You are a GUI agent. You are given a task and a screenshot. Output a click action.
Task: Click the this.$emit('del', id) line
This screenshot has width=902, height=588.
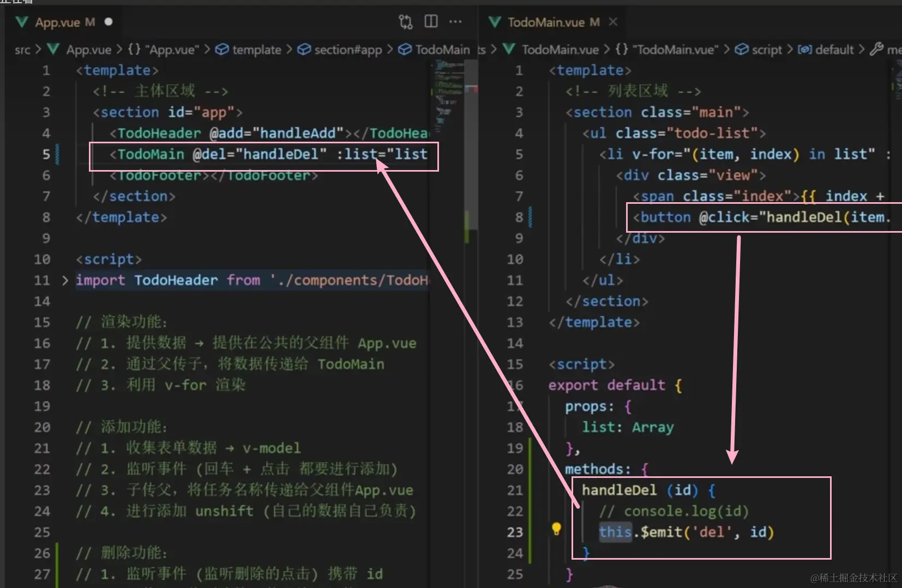pyautogui.click(x=687, y=532)
